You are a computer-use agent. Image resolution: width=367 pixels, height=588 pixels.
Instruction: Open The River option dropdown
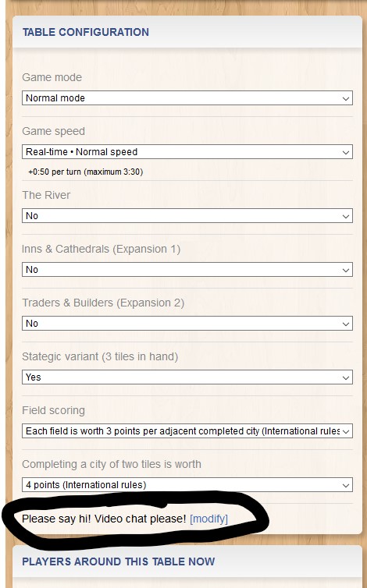coord(187,216)
